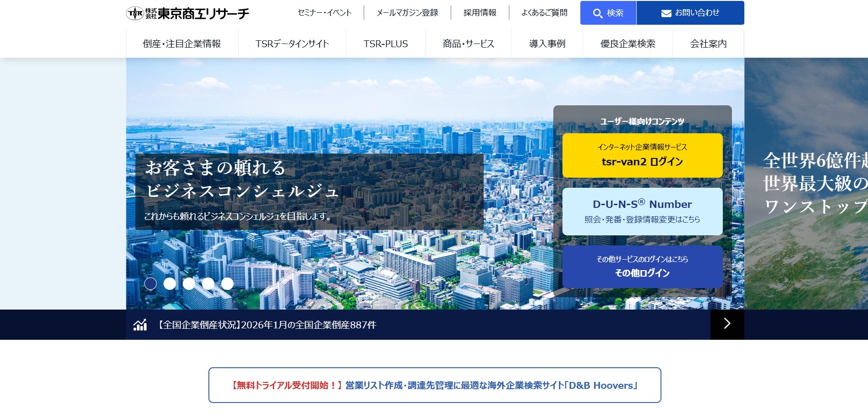
Task: Open the 商品・サービス menu
Action: point(469,44)
